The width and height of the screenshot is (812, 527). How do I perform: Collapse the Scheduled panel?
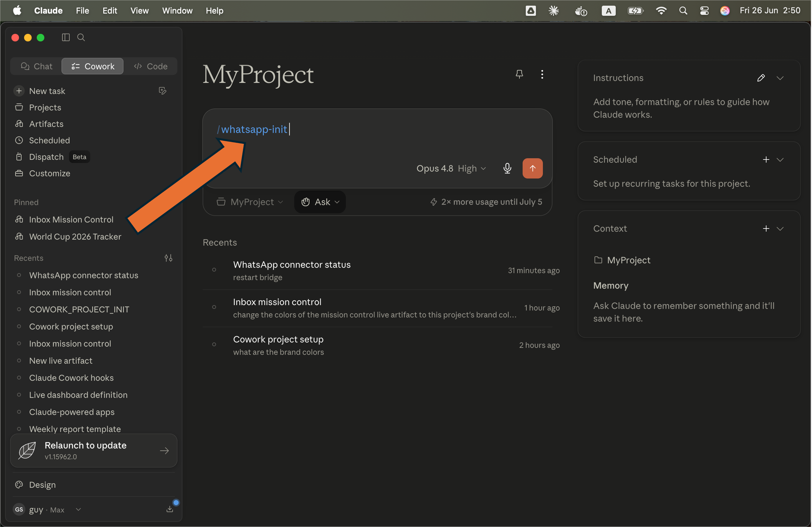(x=780, y=160)
